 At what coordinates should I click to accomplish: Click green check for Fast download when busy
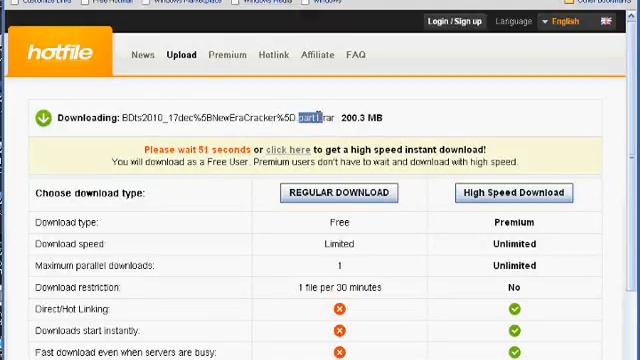coord(514,352)
